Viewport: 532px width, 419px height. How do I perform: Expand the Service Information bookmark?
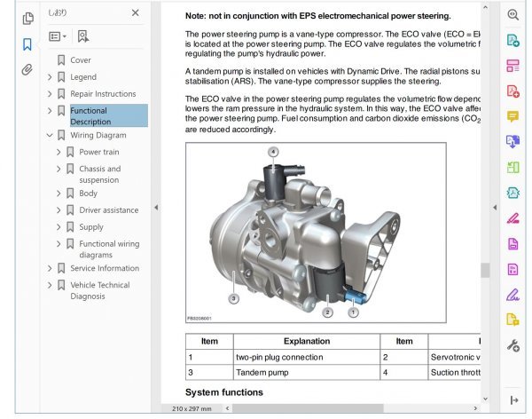click(50, 268)
